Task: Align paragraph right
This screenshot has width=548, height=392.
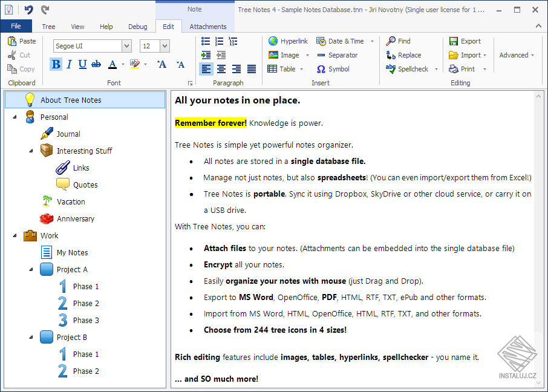Action: 236,69
